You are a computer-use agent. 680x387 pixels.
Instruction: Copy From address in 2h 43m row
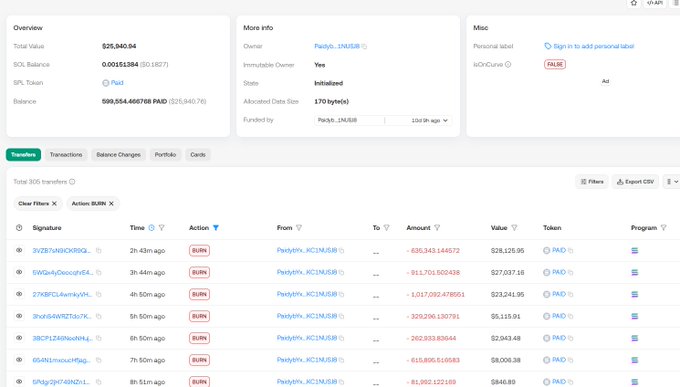pyautogui.click(x=341, y=251)
